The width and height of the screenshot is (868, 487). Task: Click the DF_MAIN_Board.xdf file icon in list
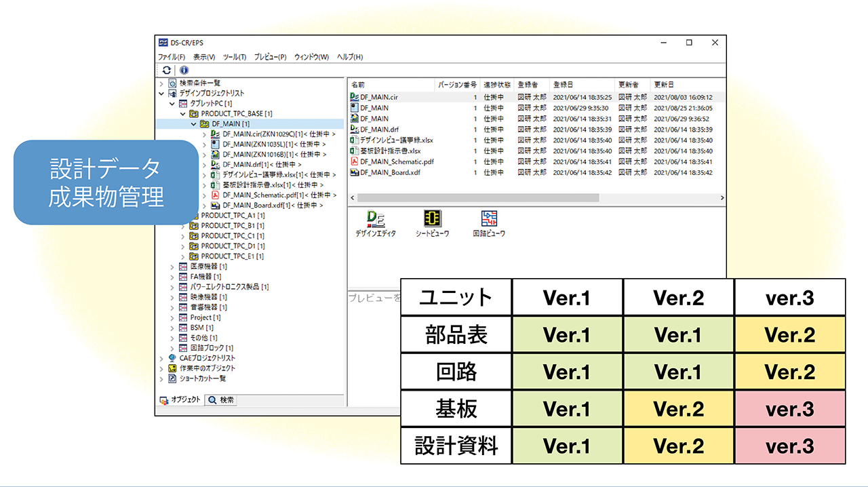354,173
